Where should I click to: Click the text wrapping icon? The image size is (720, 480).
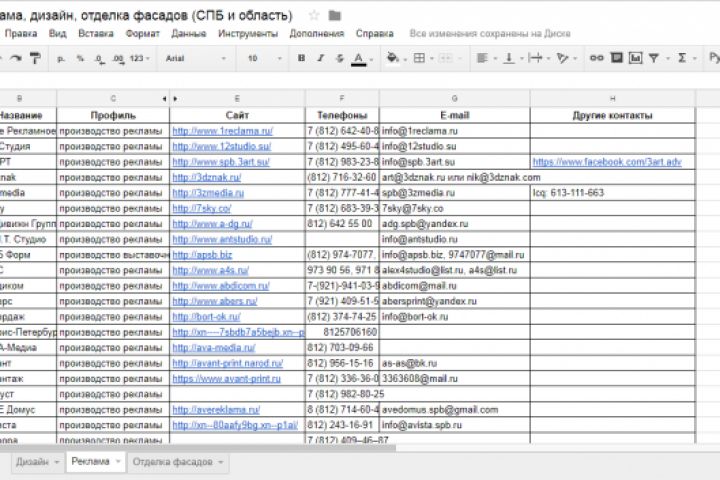click(535, 58)
